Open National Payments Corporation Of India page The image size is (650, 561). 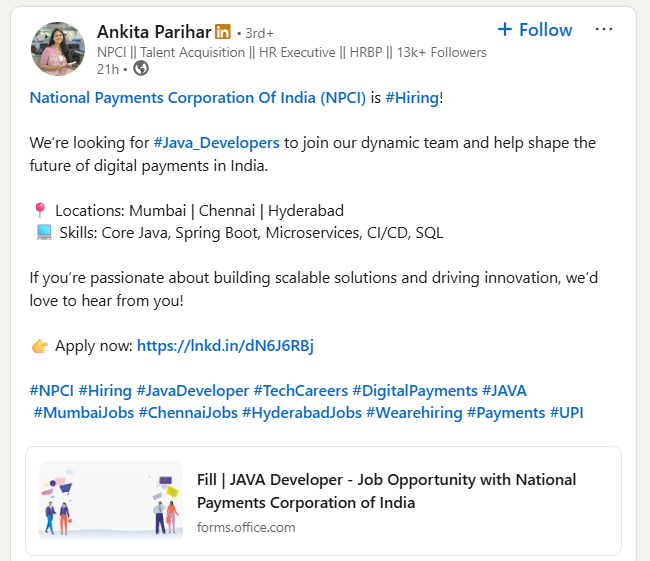click(x=197, y=97)
